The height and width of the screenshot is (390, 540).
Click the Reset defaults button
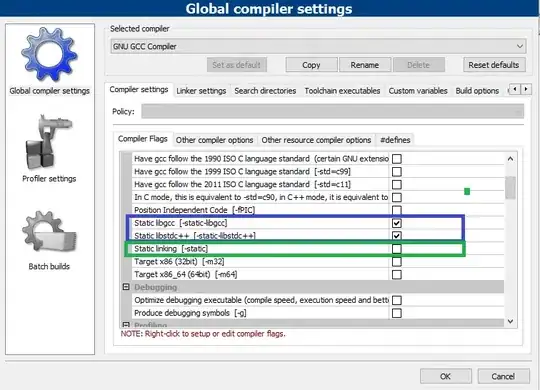pos(494,65)
